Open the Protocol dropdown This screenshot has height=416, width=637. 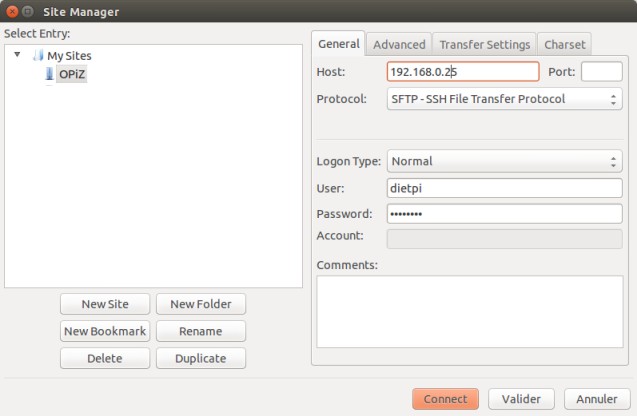point(504,99)
